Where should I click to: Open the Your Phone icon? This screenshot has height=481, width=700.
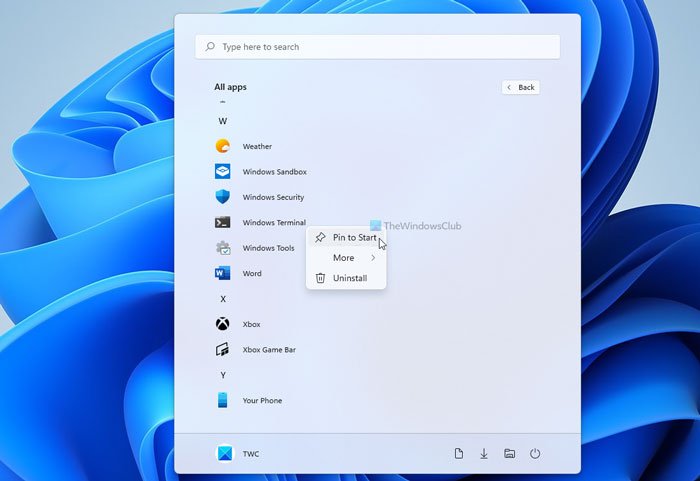tap(222, 400)
